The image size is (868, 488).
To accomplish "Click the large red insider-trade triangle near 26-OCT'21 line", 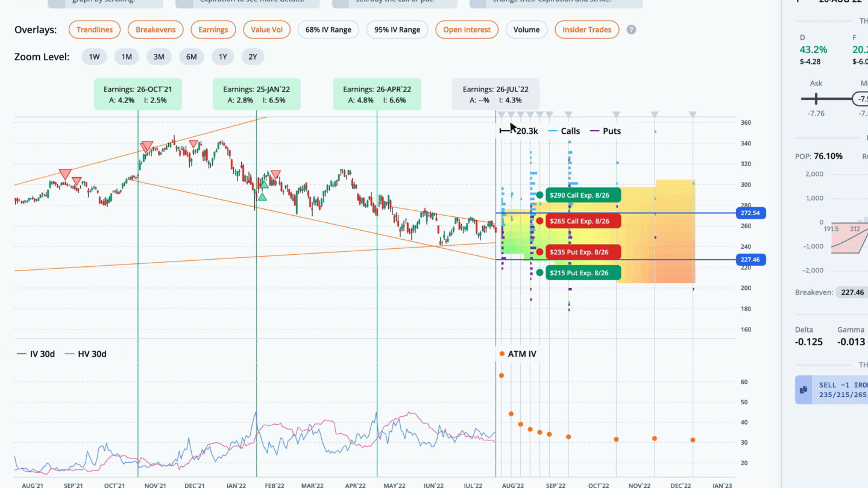I will [x=146, y=146].
